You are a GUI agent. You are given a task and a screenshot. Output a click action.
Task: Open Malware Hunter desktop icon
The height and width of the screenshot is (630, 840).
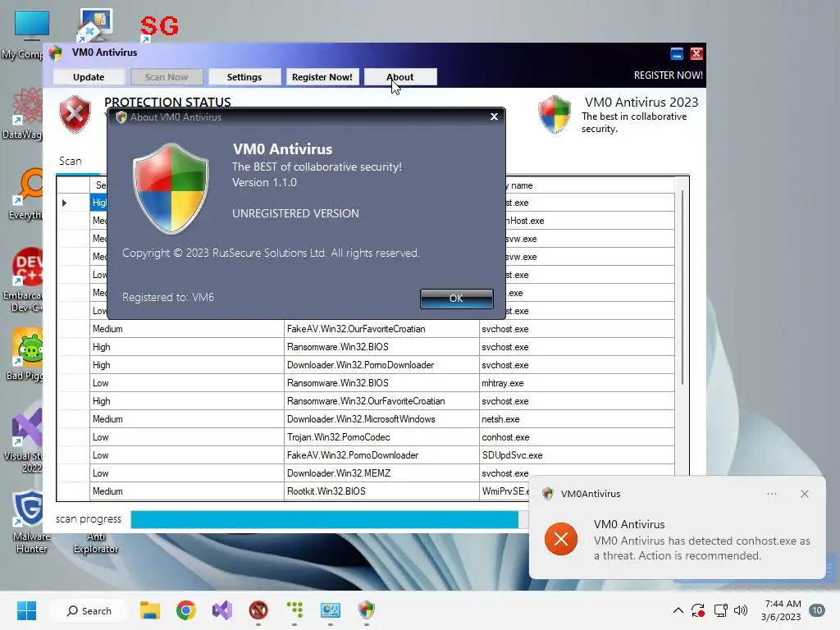coord(30,521)
